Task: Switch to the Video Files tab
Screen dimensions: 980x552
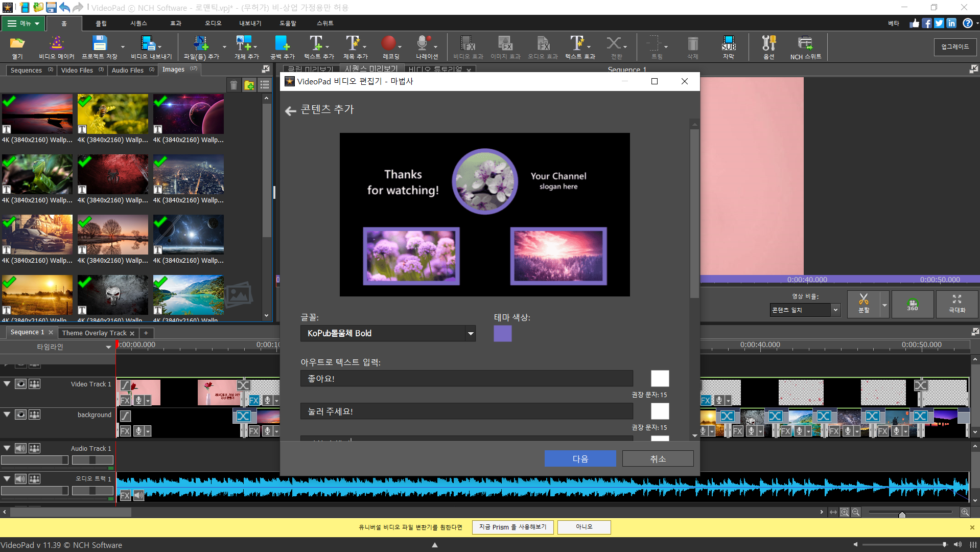Action: point(82,70)
